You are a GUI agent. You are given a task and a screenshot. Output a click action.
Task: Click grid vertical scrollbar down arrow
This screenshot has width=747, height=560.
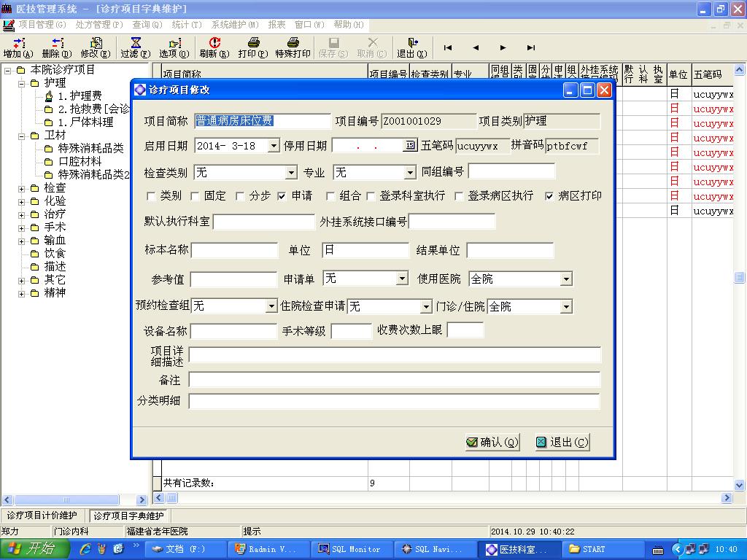[x=739, y=485]
